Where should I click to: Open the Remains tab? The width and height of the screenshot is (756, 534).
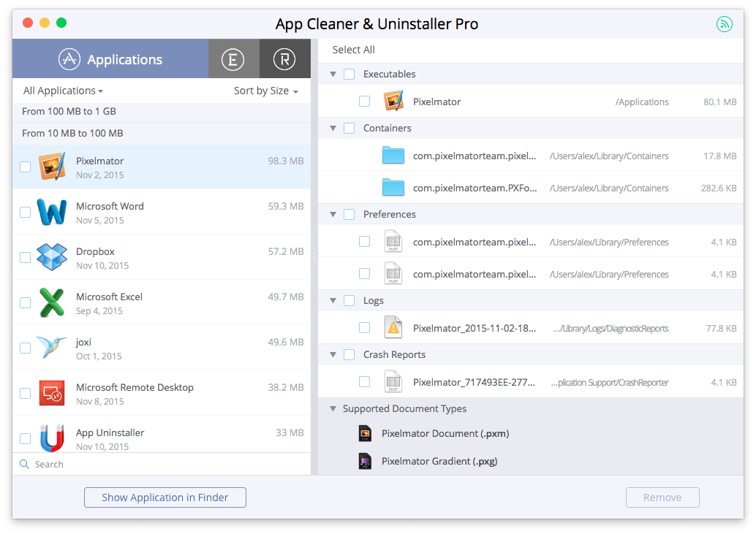coord(284,59)
